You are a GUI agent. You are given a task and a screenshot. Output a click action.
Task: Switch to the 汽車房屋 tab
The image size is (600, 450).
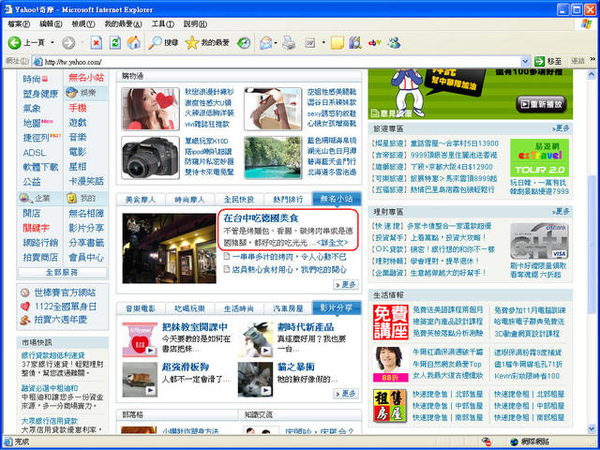[x=288, y=308]
